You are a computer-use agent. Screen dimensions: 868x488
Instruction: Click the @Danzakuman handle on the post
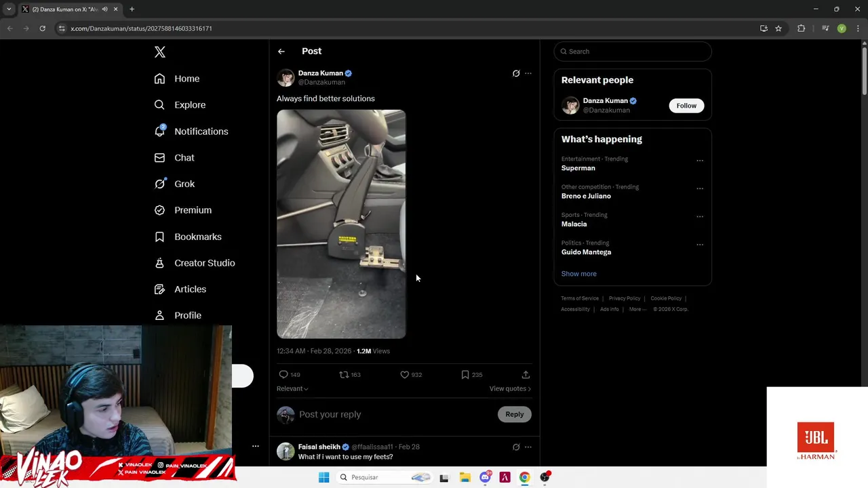pyautogui.click(x=321, y=82)
